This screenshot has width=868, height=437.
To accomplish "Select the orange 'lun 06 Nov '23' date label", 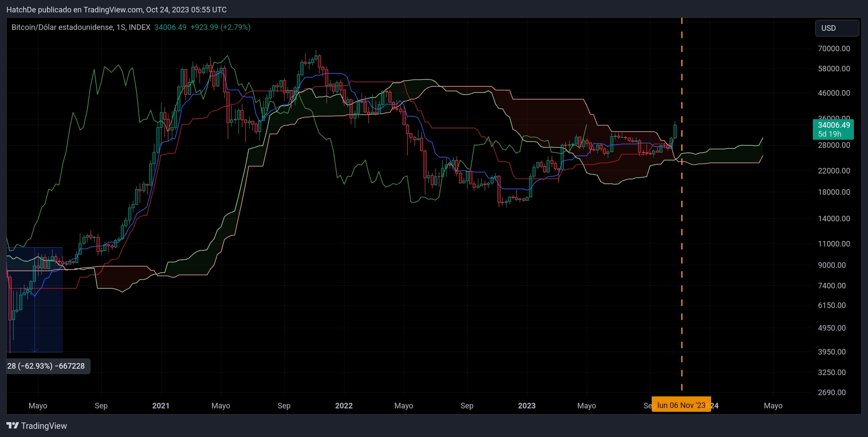I will click(681, 405).
